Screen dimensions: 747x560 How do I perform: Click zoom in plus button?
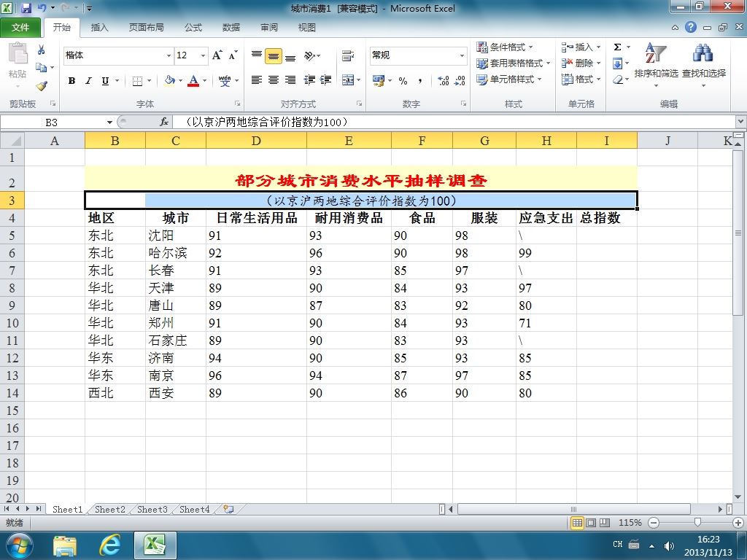pos(738,523)
